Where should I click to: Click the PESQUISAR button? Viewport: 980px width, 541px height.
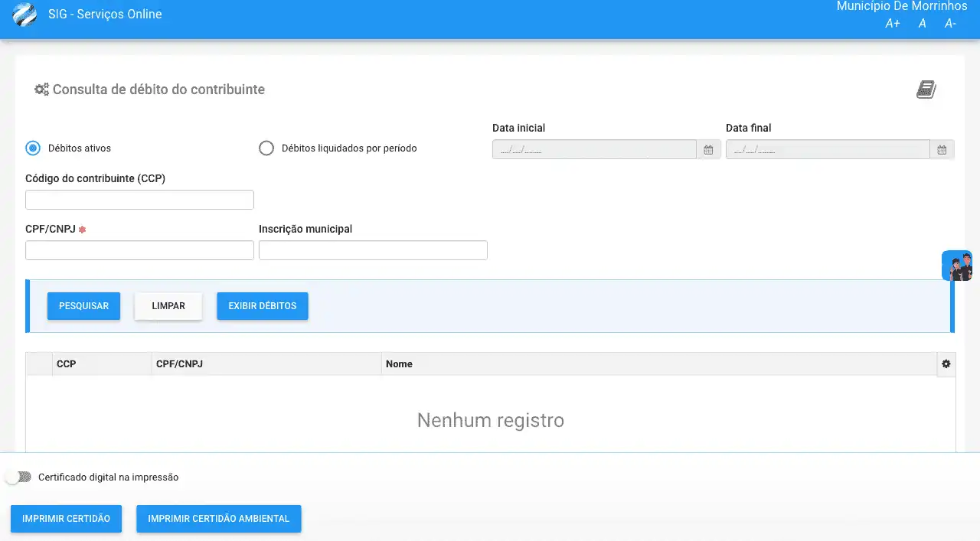click(83, 306)
